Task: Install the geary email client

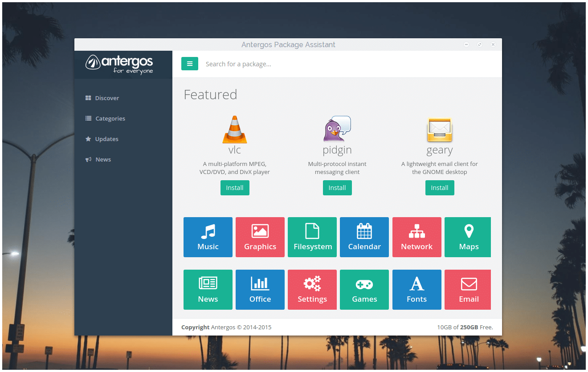Action: pos(440,187)
